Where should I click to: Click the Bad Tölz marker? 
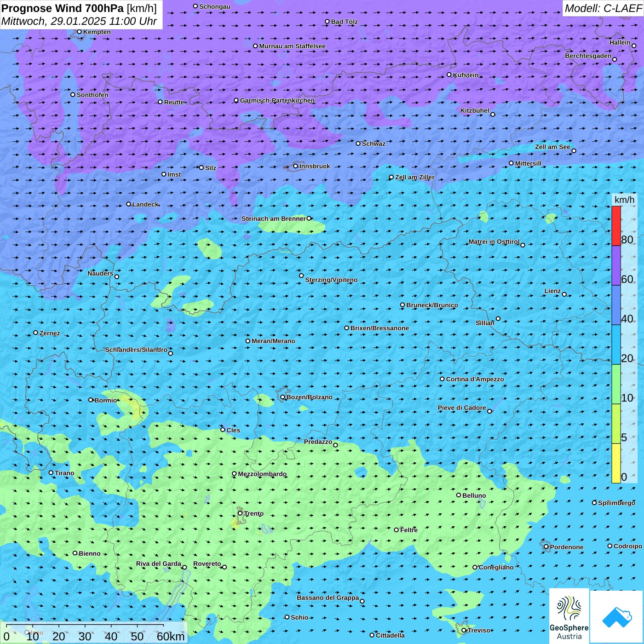click(328, 22)
